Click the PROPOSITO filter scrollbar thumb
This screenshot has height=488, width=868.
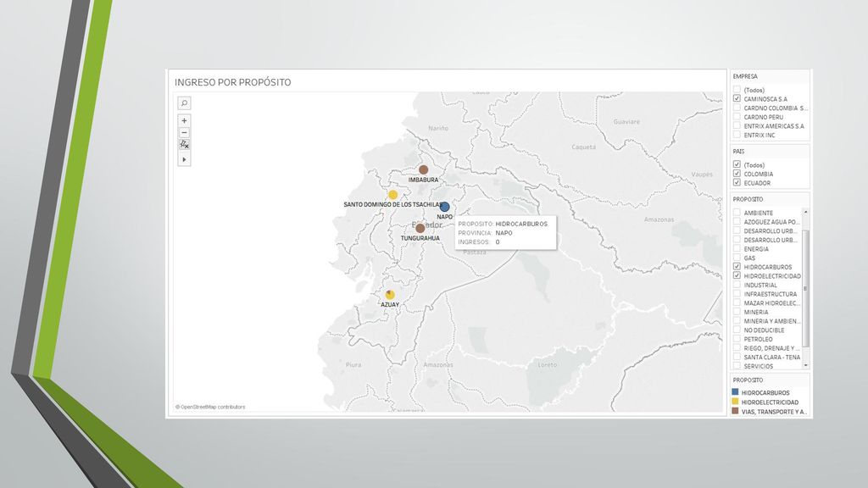(x=805, y=288)
